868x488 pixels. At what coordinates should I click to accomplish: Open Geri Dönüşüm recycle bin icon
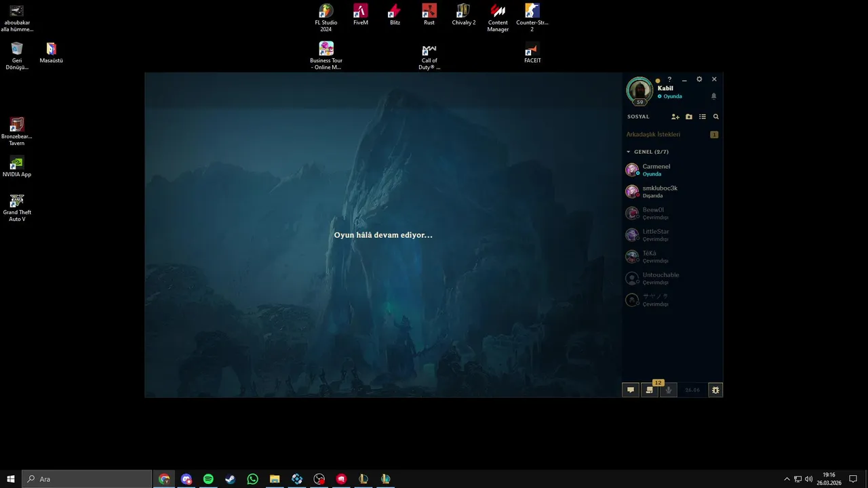tap(17, 56)
